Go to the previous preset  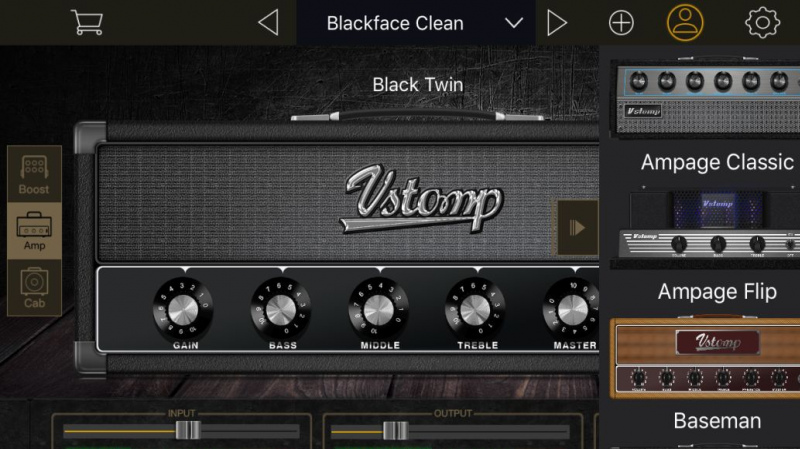267,23
